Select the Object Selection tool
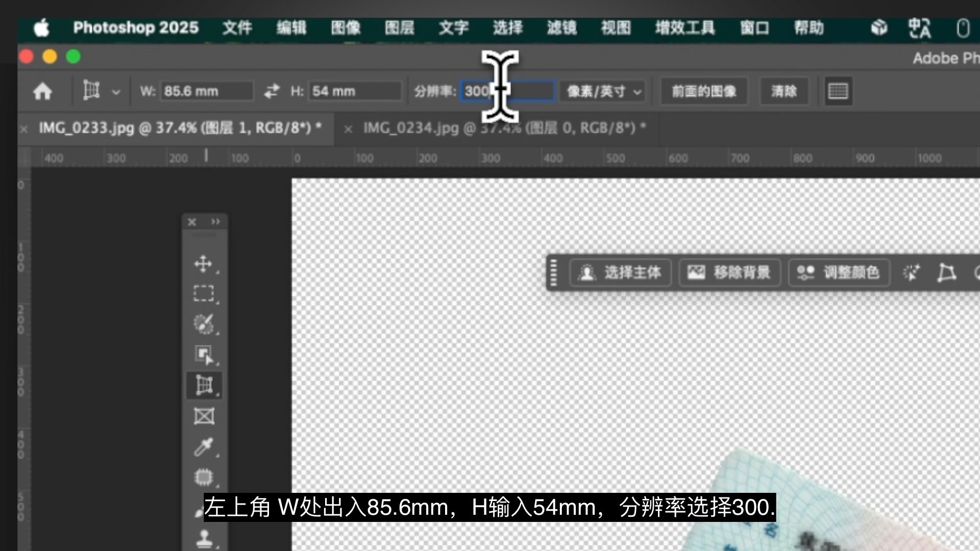 pyautogui.click(x=204, y=354)
